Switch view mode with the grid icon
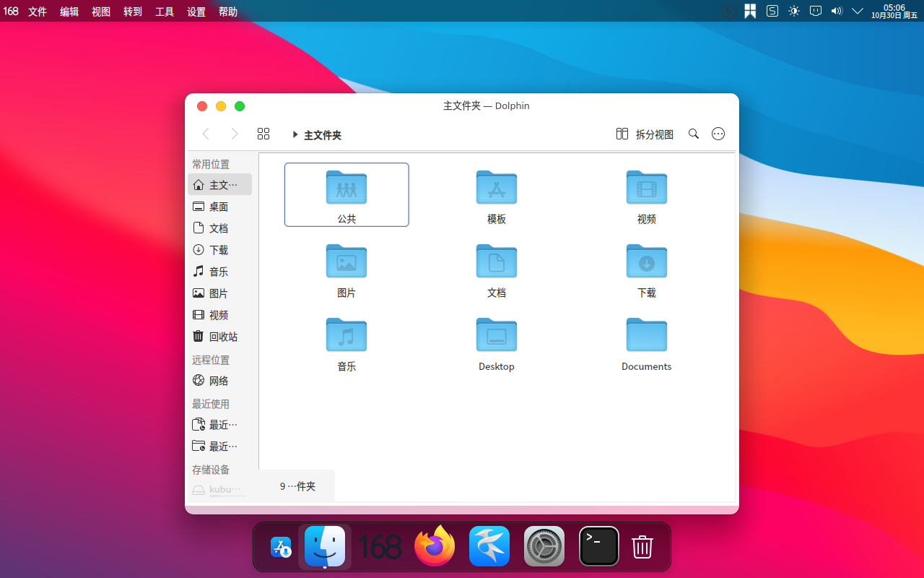 click(x=263, y=134)
